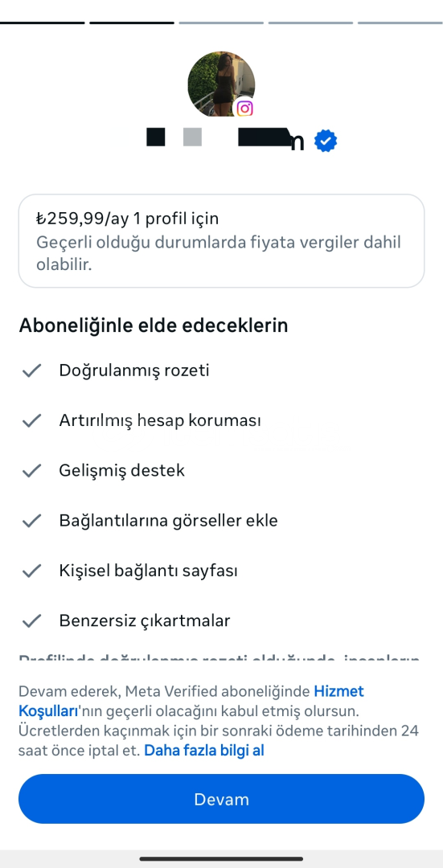Open the Daha fazla bilgi al link
The height and width of the screenshot is (868, 443).
tap(203, 750)
